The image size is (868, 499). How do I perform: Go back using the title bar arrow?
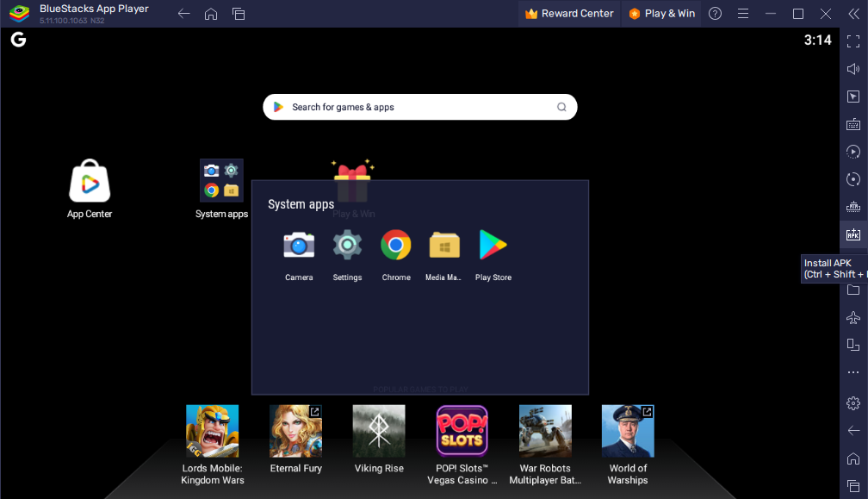point(183,14)
